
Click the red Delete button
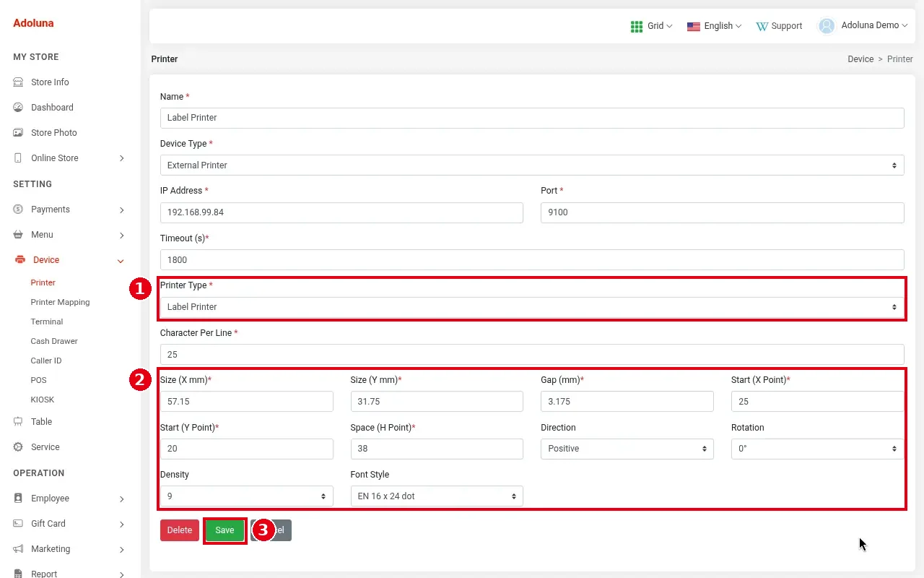click(180, 530)
